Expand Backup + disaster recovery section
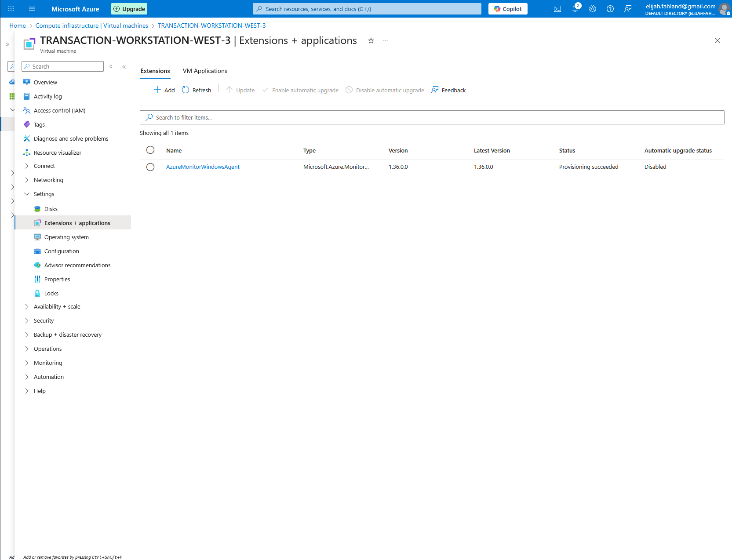Viewport: 732px width, 560px height. point(27,335)
